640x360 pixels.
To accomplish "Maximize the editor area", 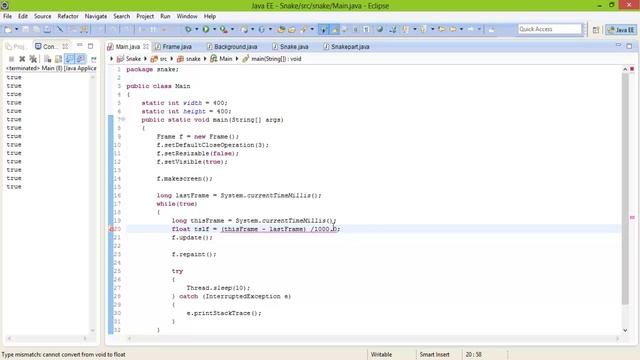I will [629, 46].
